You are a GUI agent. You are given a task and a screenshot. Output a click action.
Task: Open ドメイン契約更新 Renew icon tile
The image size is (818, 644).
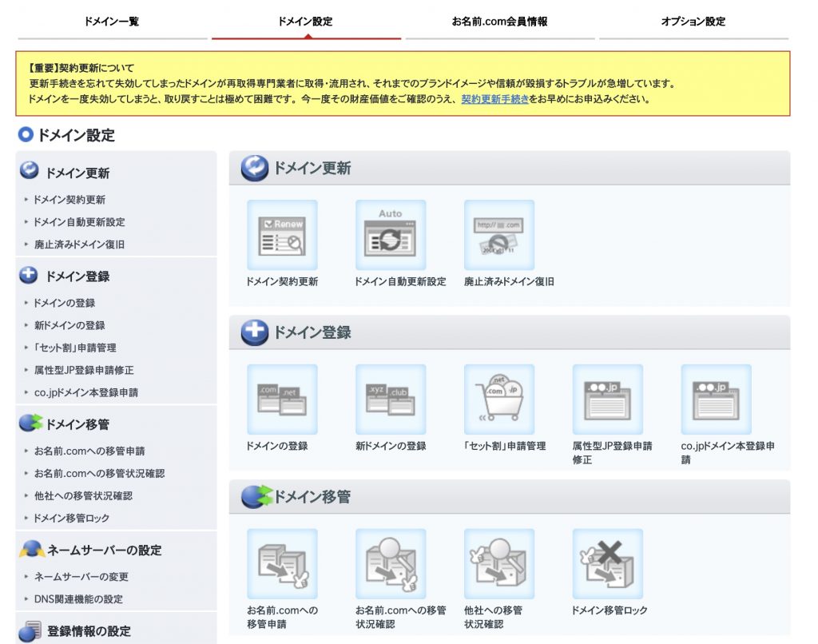point(282,235)
